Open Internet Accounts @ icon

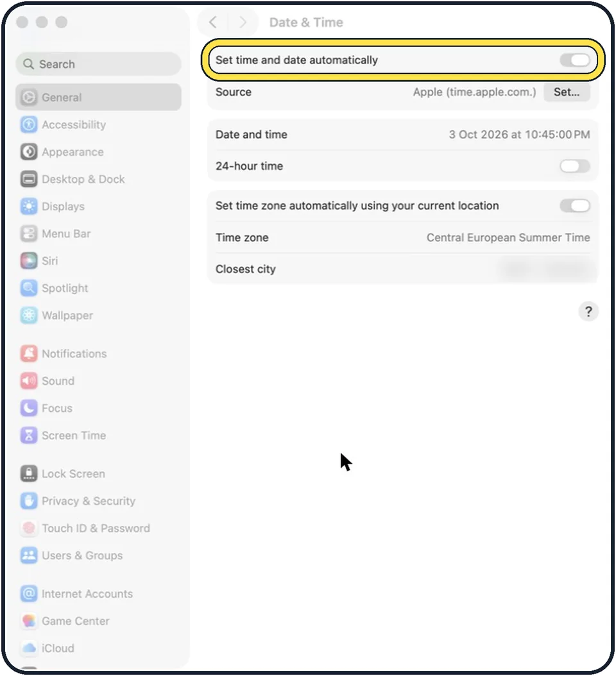[29, 594]
